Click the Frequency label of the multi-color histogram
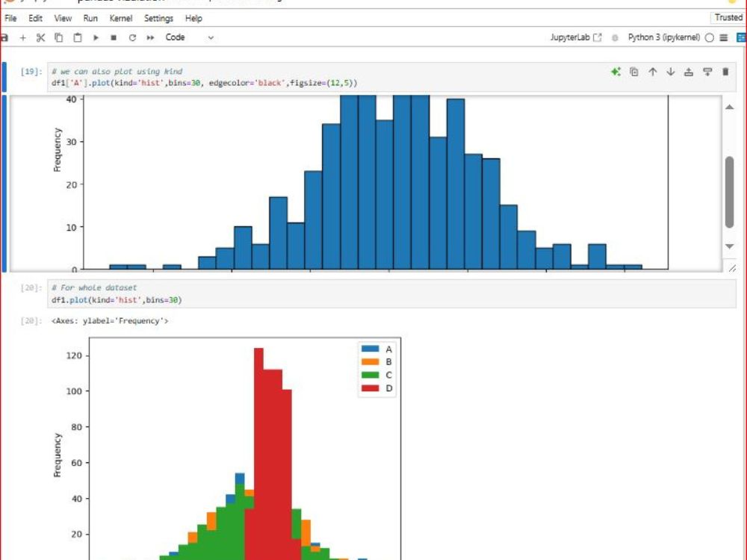 [58, 455]
